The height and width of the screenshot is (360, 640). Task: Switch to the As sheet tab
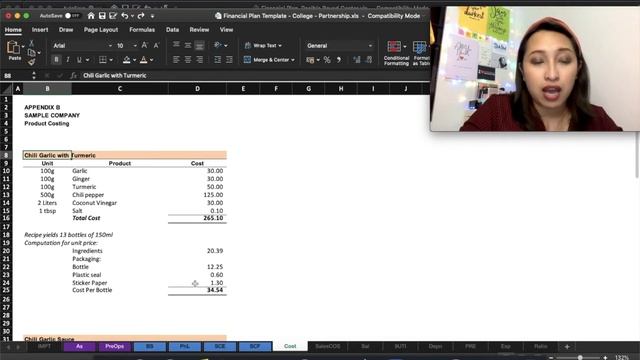coord(80,346)
